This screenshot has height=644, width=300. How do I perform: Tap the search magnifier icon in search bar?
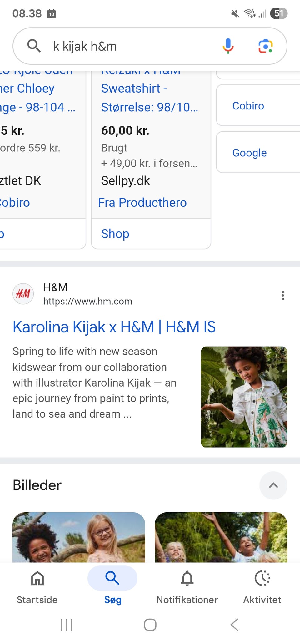click(x=34, y=46)
